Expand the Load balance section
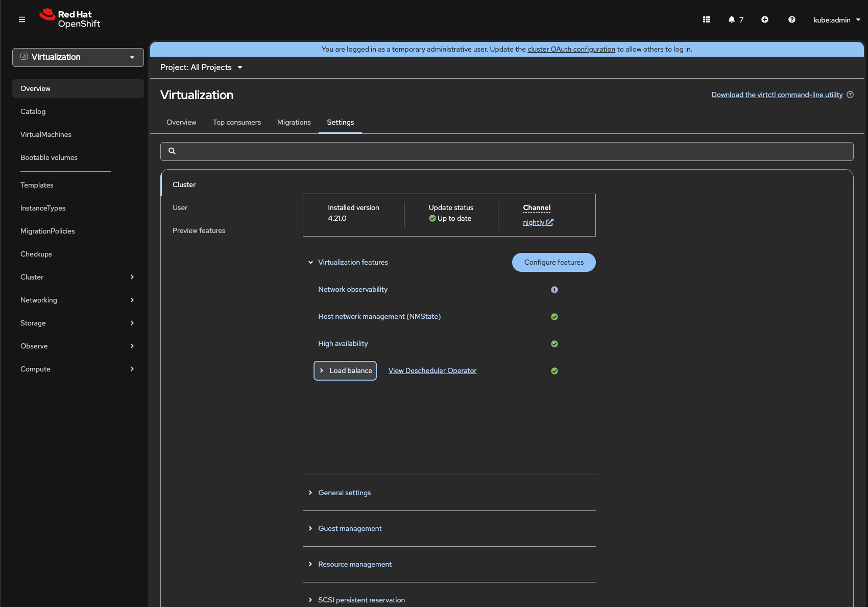Screen dimensions: 868x607 point(345,370)
